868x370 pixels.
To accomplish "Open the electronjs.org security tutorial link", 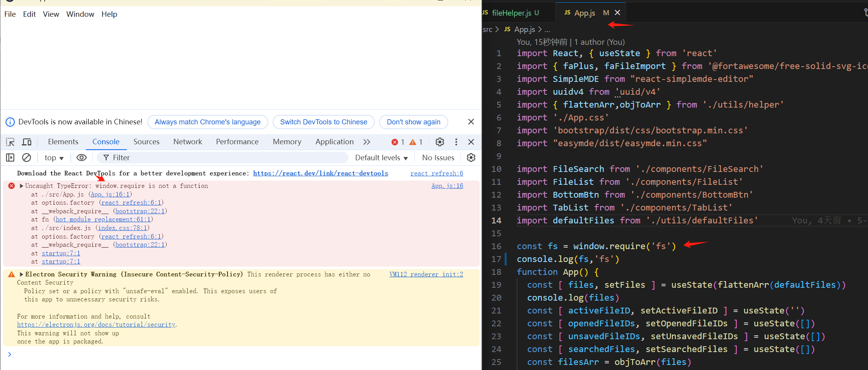I will tap(96, 324).
